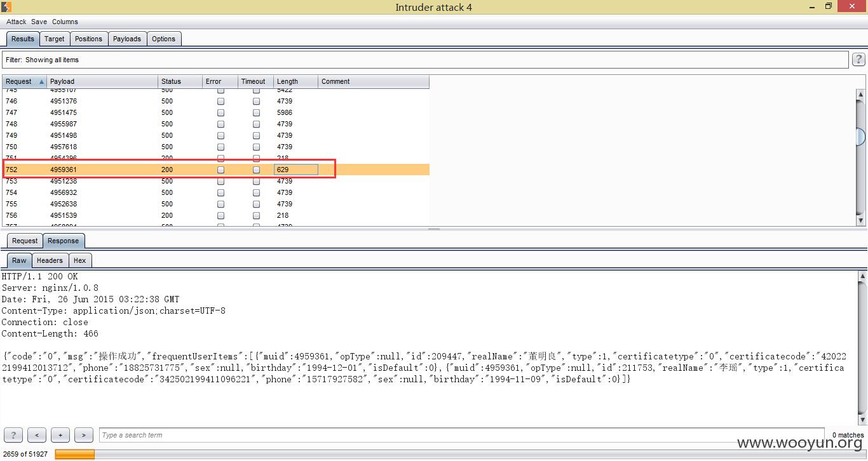868x461 pixels.
Task: Select row with payload 4951238
Action: pyautogui.click(x=216, y=181)
